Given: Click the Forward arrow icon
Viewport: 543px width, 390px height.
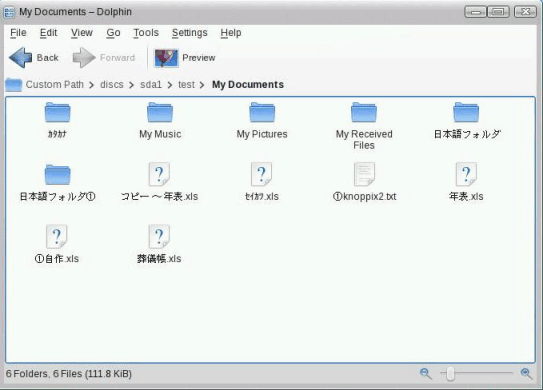Looking at the screenshot, I should point(84,57).
